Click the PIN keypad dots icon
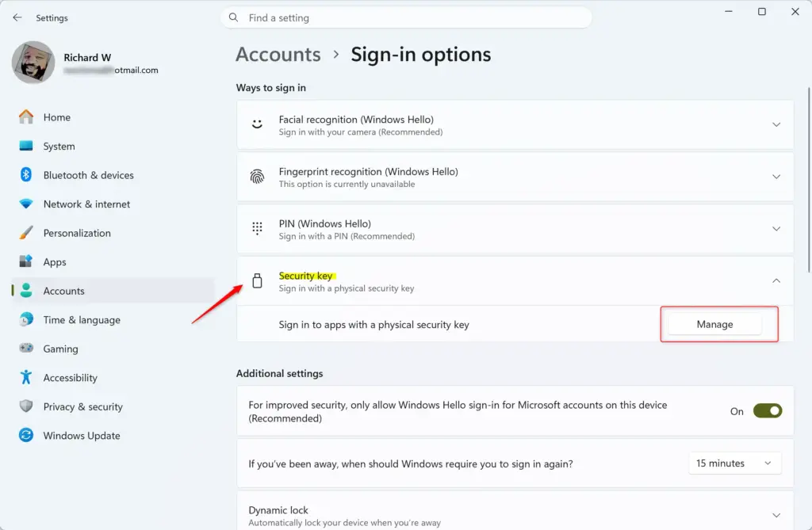 (257, 229)
